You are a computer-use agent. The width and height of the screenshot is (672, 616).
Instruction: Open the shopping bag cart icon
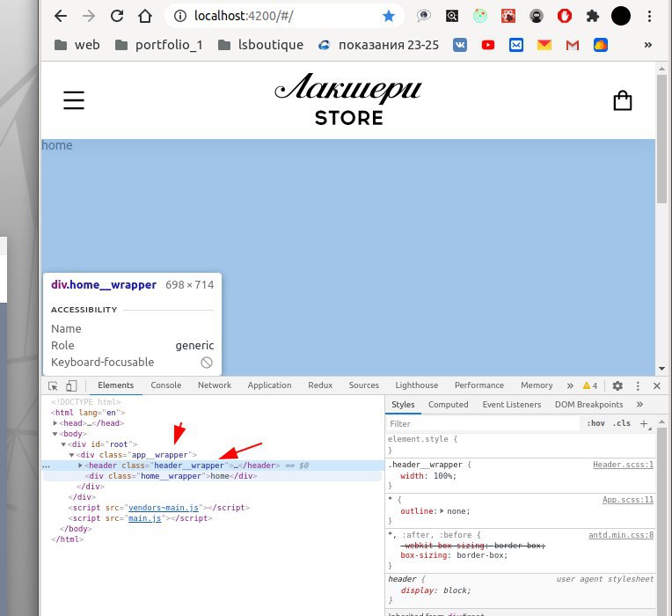622,100
